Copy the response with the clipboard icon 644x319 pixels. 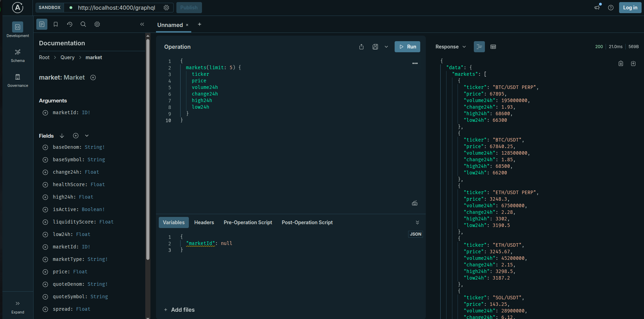tap(621, 63)
